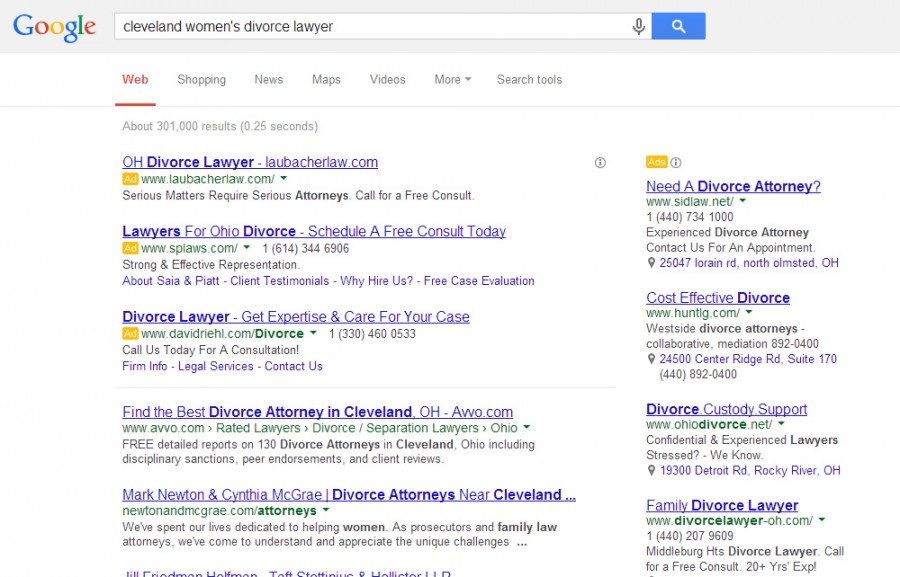Open Search tools options
The height and width of the screenshot is (577, 900).
click(529, 80)
